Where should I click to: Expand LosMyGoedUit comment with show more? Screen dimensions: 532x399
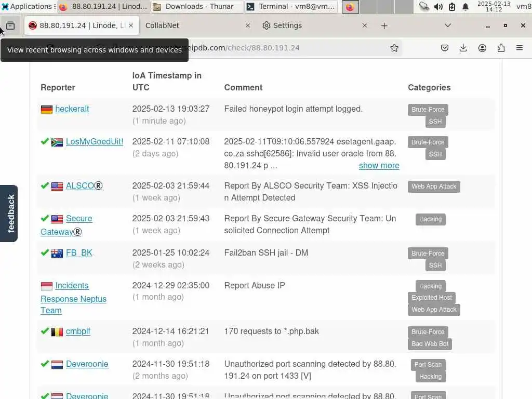click(379, 166)
